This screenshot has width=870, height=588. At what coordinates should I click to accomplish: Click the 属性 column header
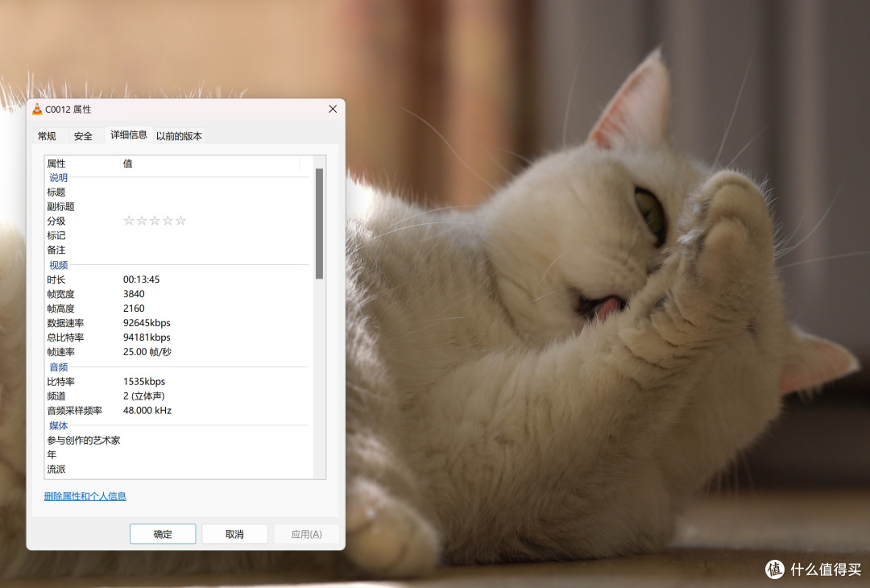83,163
